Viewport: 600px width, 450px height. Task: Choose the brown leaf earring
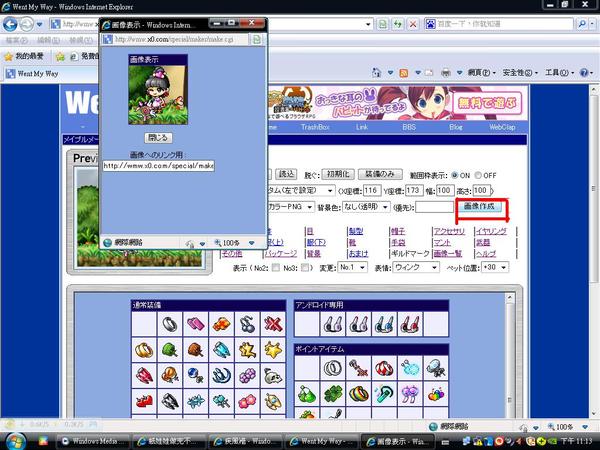(196, 350)
